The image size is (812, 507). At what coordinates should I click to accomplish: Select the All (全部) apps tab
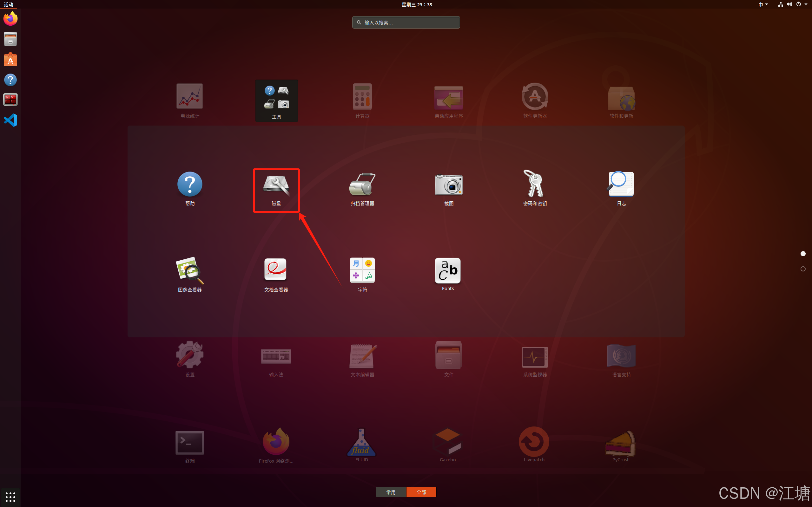[x=421, y=492]
